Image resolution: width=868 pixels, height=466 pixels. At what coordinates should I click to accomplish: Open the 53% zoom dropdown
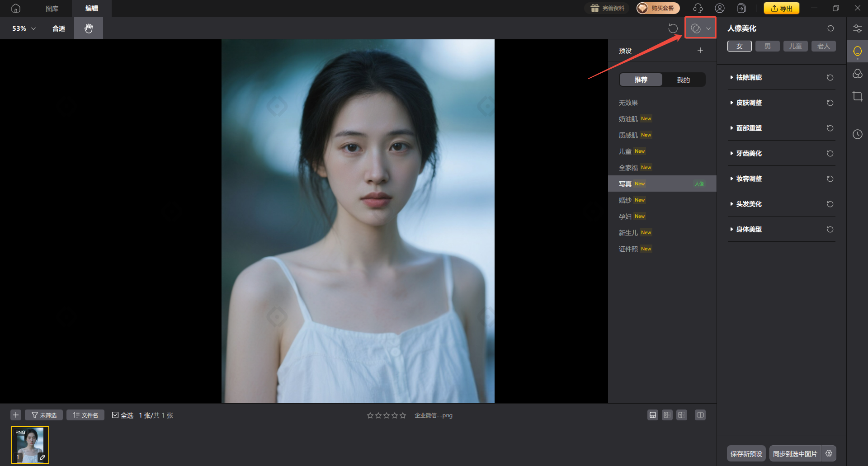pos(24,28)
